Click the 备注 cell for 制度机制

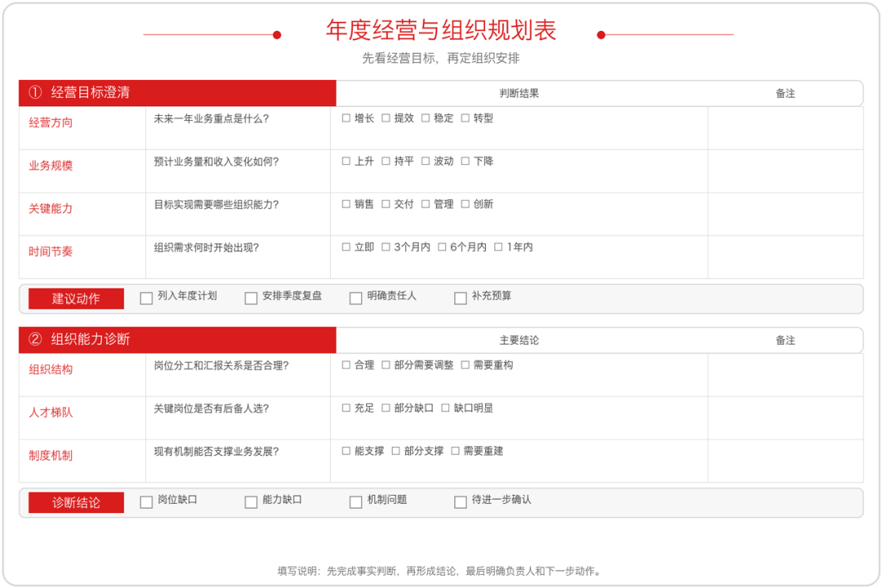786,461
